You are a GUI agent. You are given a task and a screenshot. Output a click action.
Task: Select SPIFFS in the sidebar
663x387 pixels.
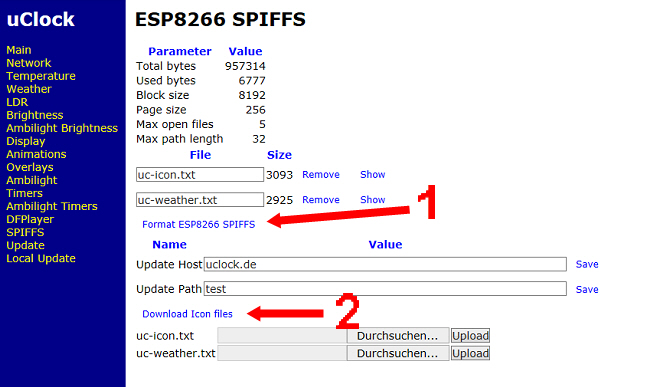(25, 233)
